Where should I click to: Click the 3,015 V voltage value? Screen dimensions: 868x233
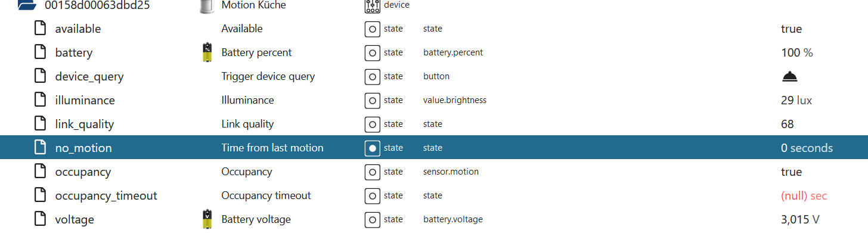pos(800,219)
